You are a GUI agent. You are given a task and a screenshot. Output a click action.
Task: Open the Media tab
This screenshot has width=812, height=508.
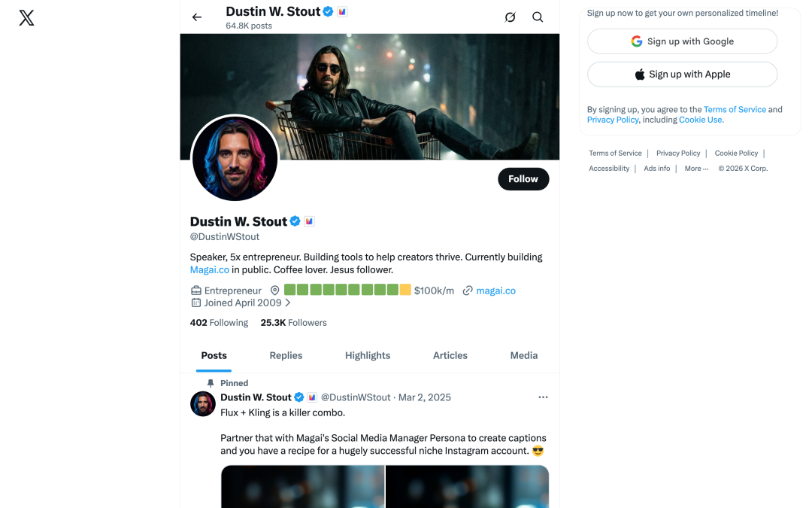(523, 355)
